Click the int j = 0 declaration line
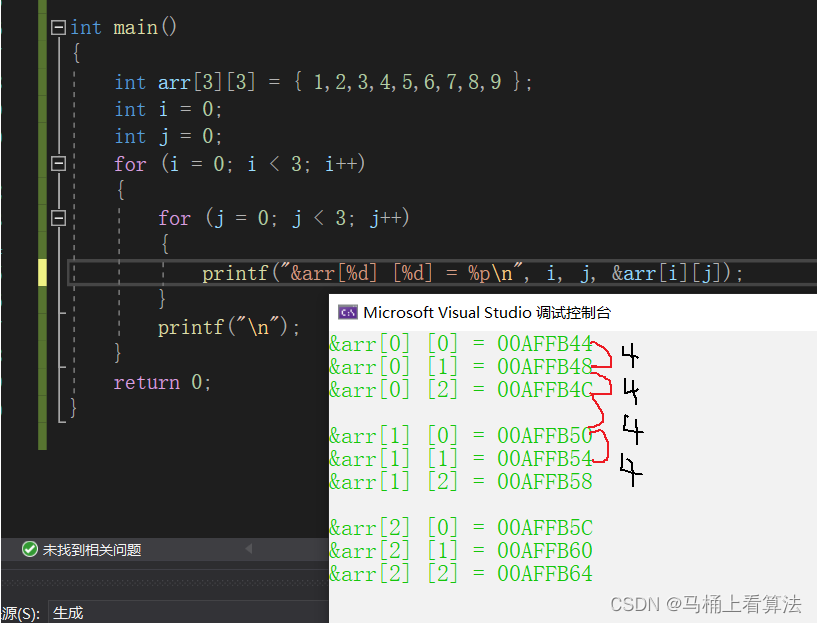The width and height of the screenshot is (817, 623). [x=168, y=136]
